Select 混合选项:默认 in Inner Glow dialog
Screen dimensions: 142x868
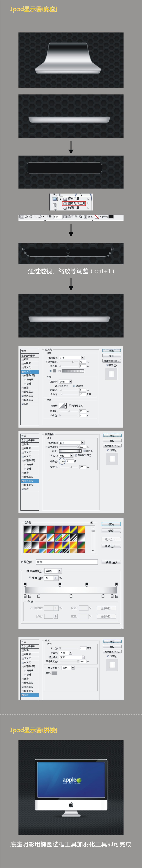click(30, 355)
